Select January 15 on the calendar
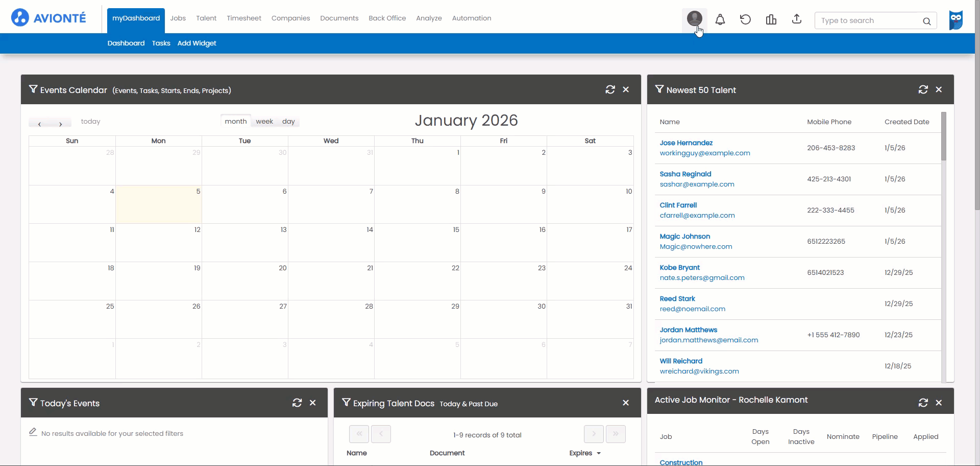This screenshot has height=466, width=980. click(417, 243)
